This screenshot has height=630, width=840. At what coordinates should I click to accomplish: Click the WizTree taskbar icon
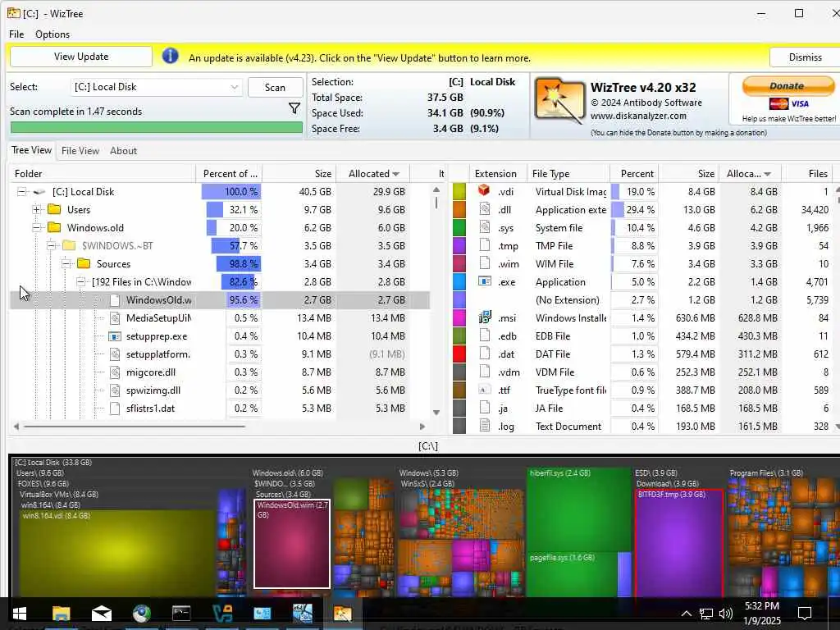coord(342,614)
